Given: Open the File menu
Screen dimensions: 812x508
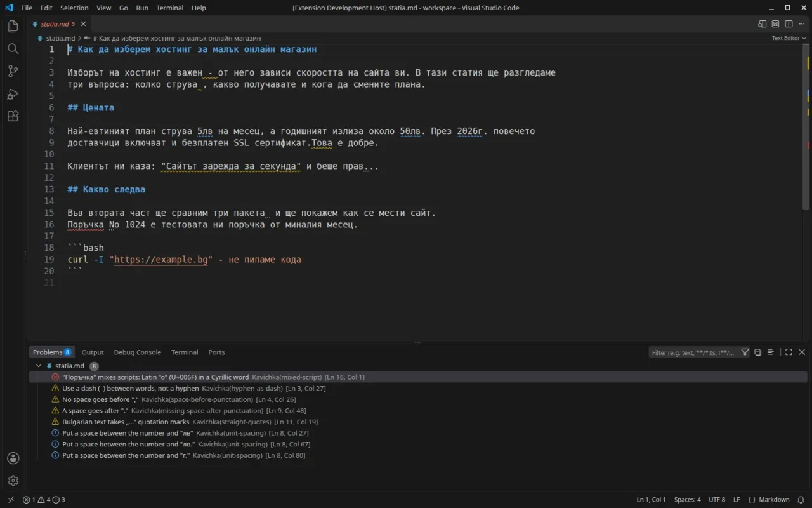Looking at the screenshot, I should click(27, 8).
